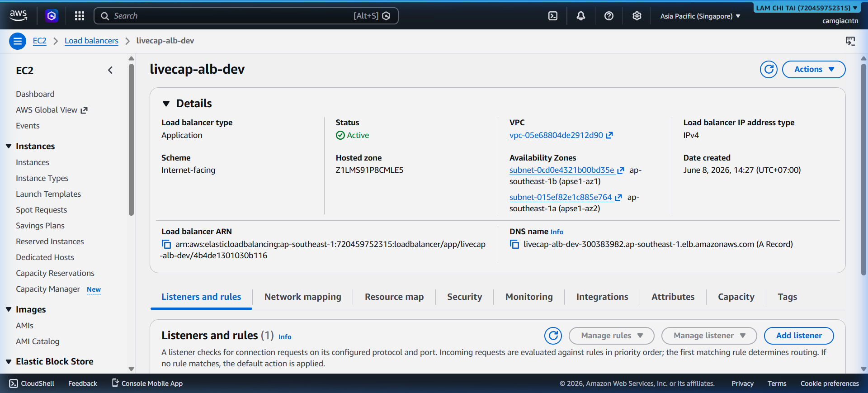Screen dimensions: 868x393
Task: Open AMI Catalog in sidebar
Action: pos(38,341)
